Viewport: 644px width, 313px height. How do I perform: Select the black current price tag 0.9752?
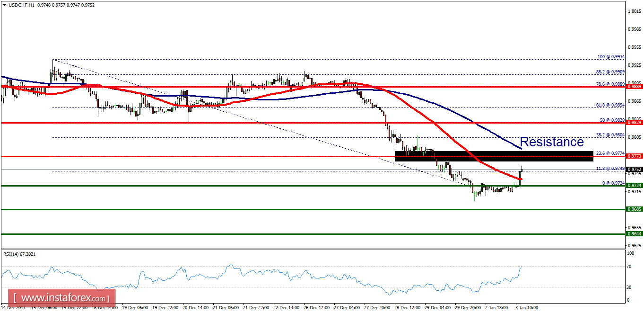coord(634,169)
